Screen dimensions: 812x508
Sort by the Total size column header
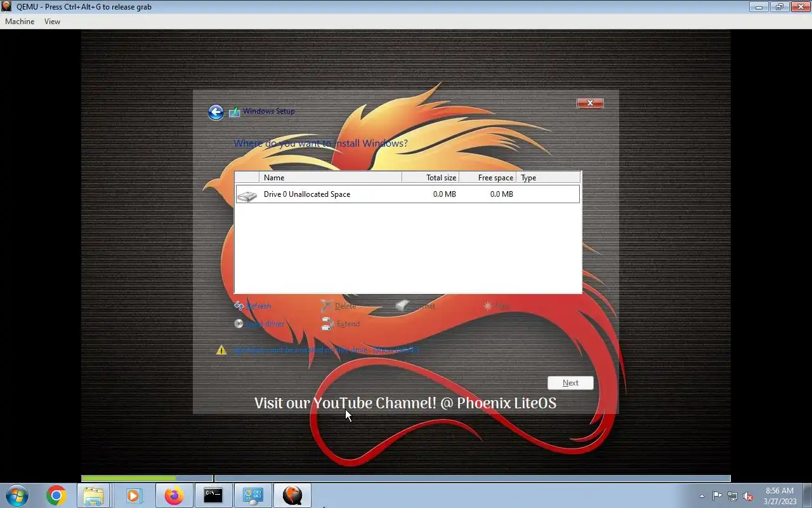(430, 178)
